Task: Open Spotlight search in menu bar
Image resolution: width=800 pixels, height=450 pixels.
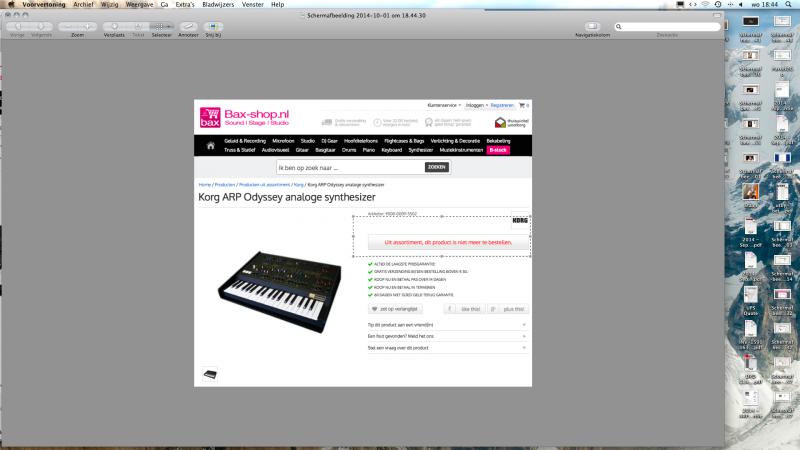Action: (788, 4)
